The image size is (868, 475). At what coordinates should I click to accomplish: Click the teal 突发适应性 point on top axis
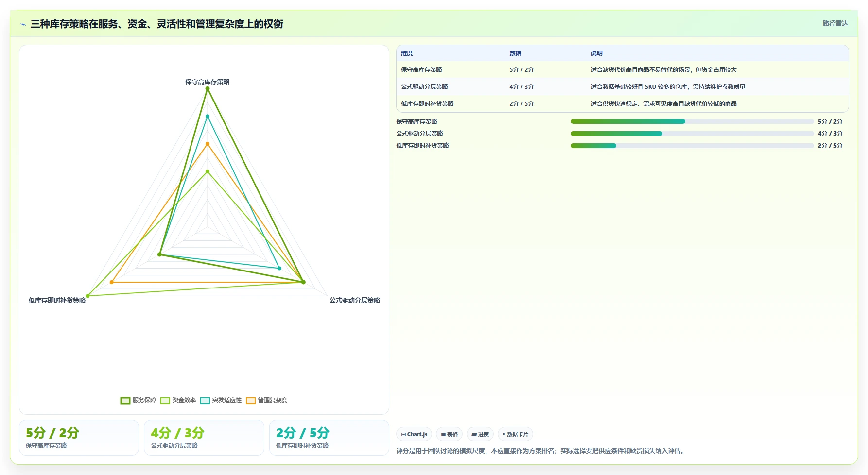[x=208, y=116]
